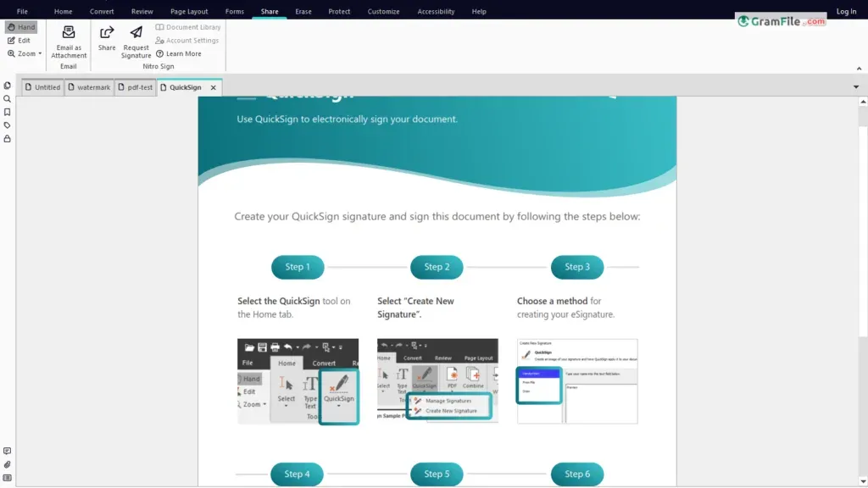Click the text 'Select the QuickSign tool on'
868x488 pixels.
coord(294,301)
